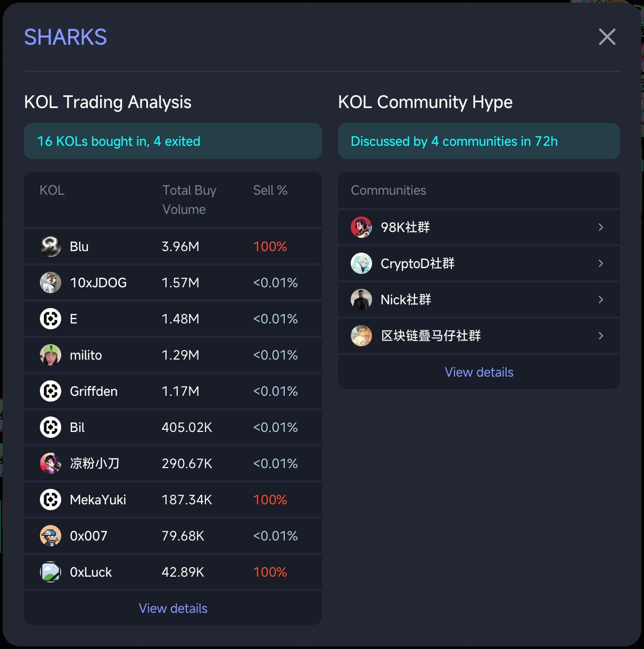Expand the Nick社群 row chevron

[x=601, y=299]
